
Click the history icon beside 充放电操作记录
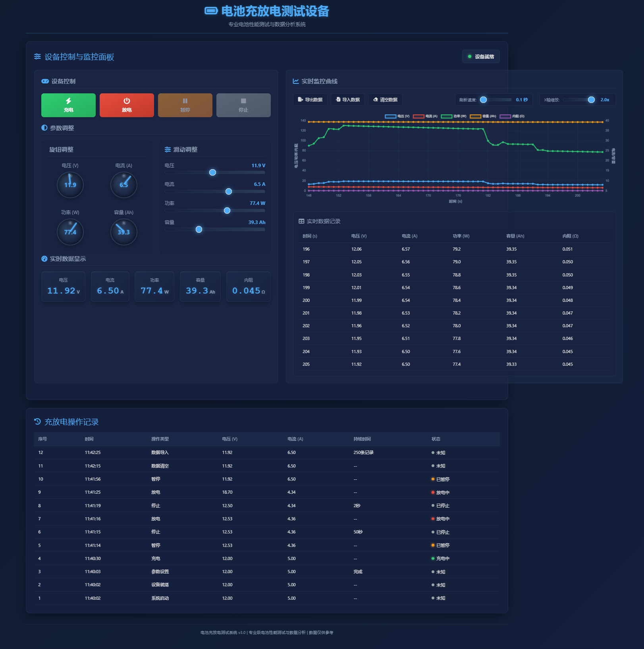38,421
